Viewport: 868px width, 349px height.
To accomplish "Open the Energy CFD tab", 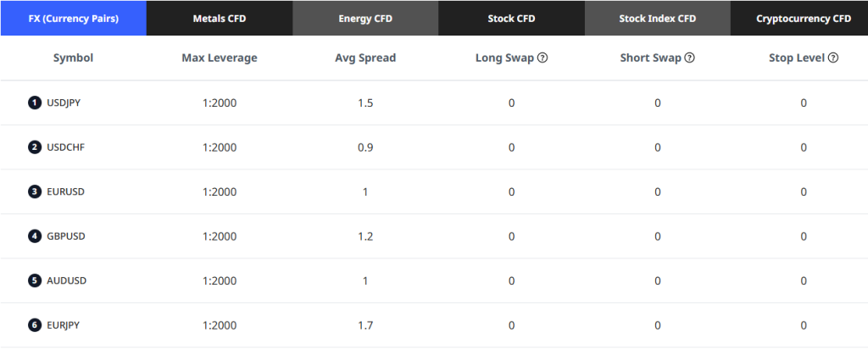I will pos(365,18).
